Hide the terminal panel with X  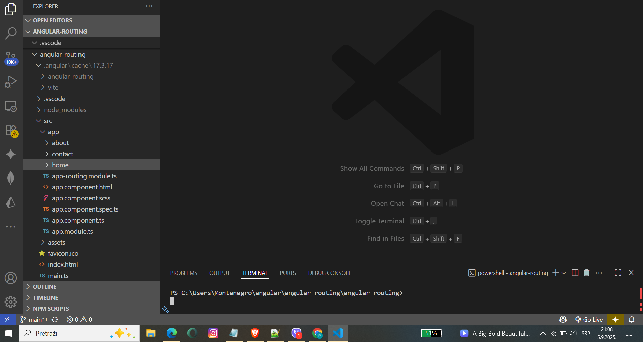coord(631,273)
